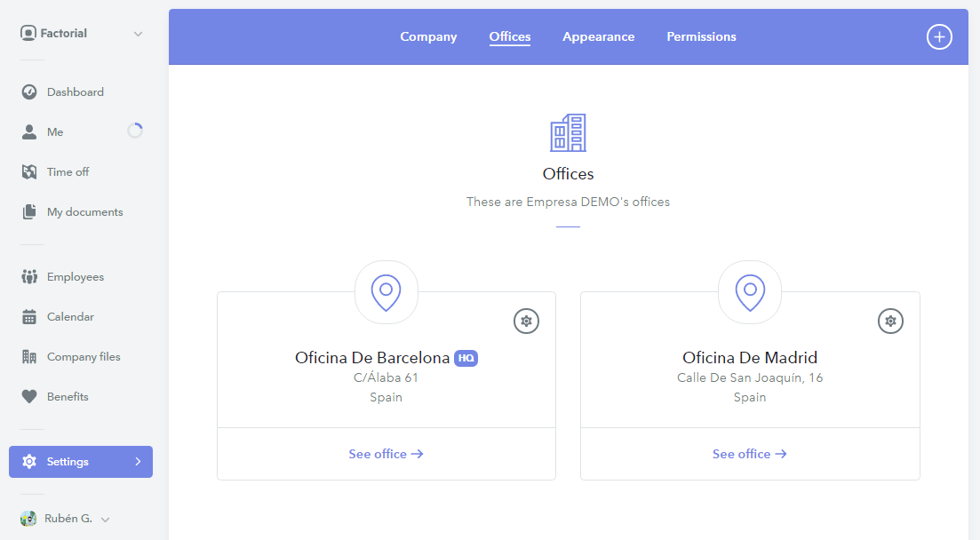Open My documents label
The height and width of the screenshot is (540, 980).
pyautogui.click(x=84, y=212)
